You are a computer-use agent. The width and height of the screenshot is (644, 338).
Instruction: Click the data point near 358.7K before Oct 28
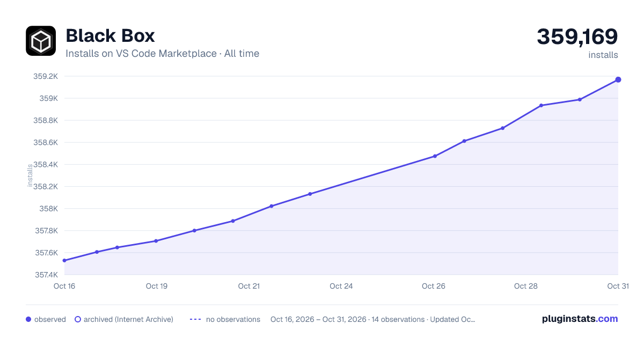[502, 128]
